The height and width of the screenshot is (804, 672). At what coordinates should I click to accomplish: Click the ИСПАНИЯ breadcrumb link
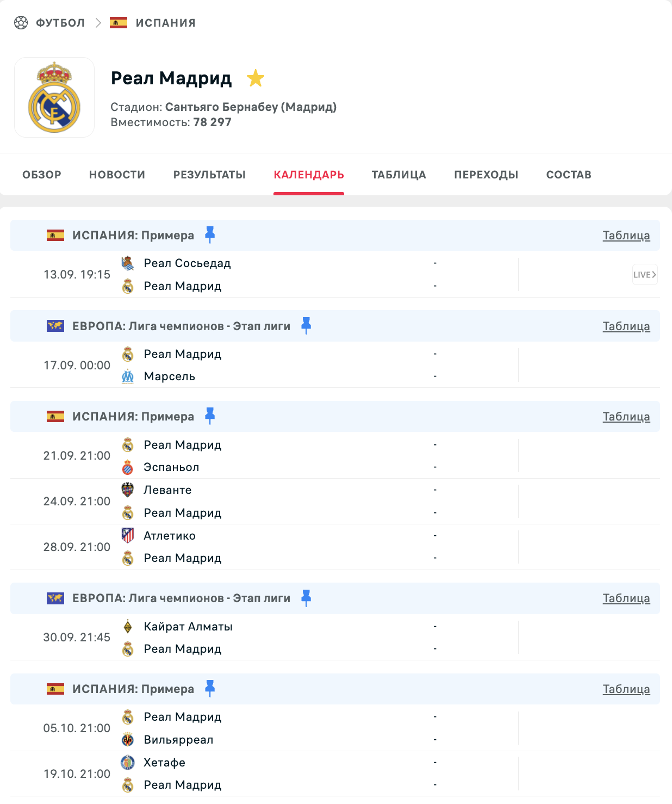pyautogui.click(x=165, y=23)
